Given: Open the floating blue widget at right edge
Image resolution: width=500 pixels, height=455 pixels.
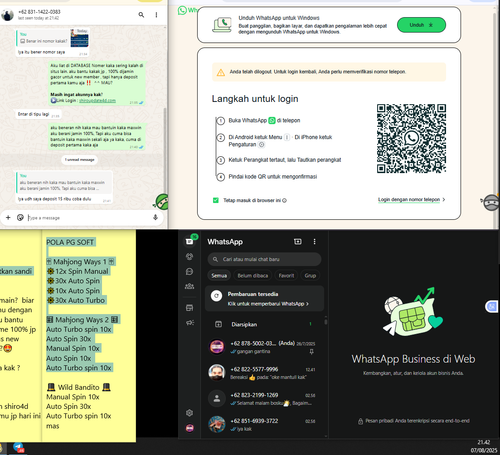Looking at the screenshot, I should click(x=492, y=306).
